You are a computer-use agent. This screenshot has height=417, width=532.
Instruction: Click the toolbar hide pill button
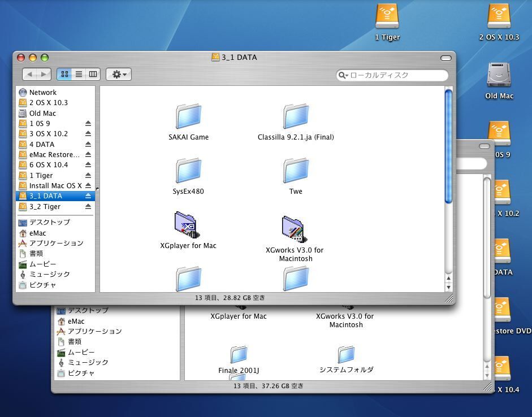[447, 58]
